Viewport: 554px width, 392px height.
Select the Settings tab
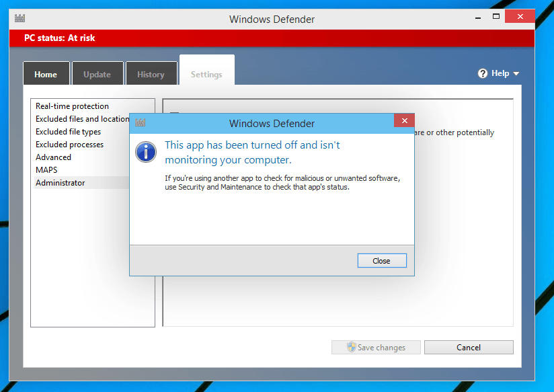206,70
